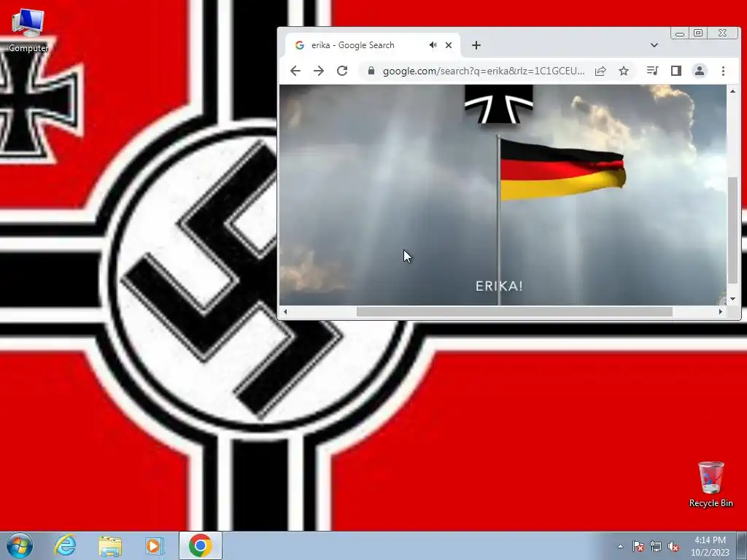Image resolution: width=747 pixels, height=560 pixels.
Task: Click Show desktop strip at taskbar end
Action: (743, 545)
